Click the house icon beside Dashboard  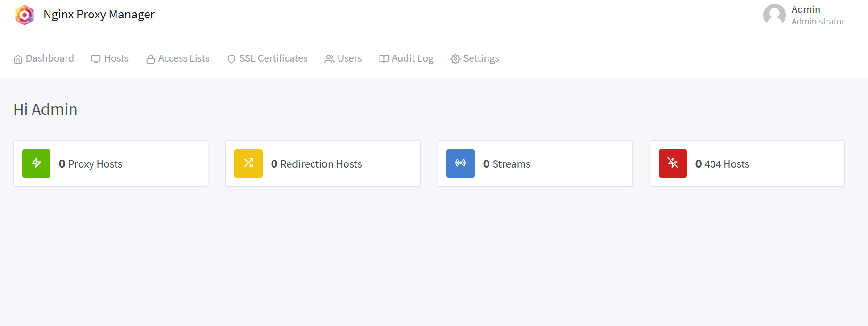18,59
